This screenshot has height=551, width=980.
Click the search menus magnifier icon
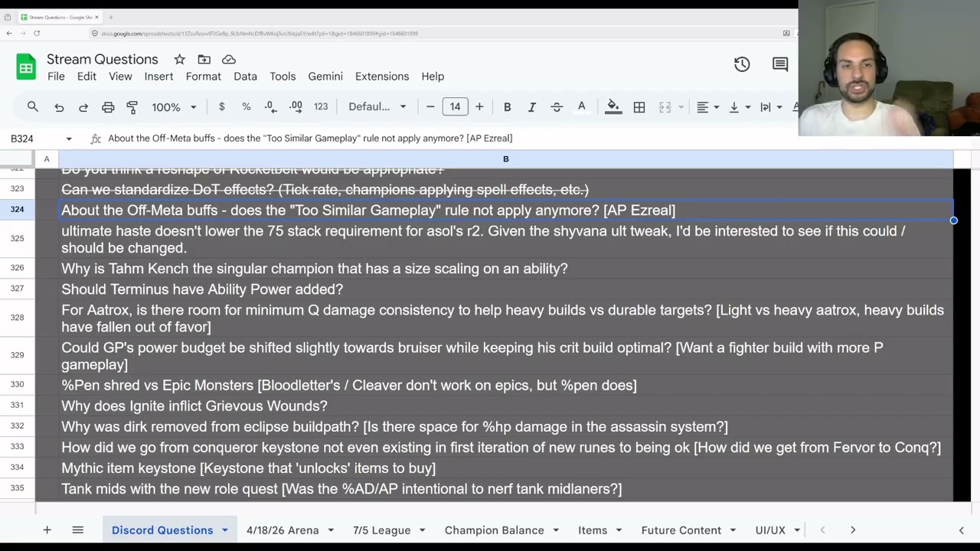[x=33, y=107]
